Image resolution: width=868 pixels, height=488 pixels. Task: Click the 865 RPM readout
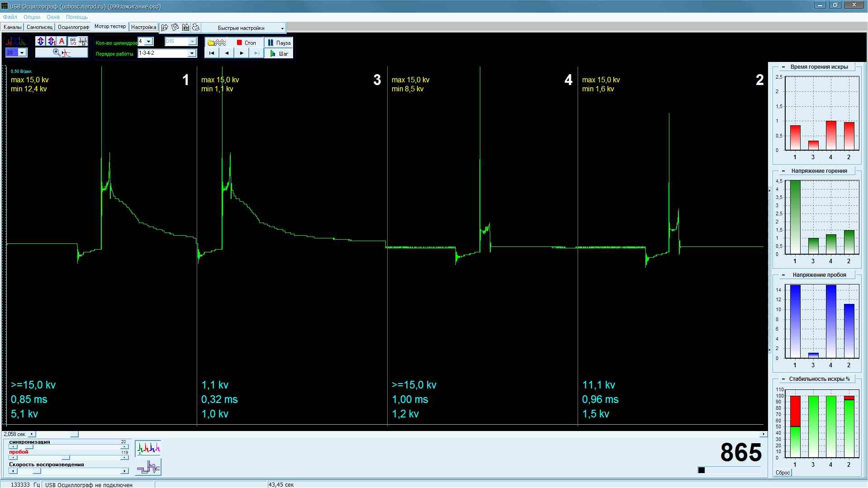[741, 453]
